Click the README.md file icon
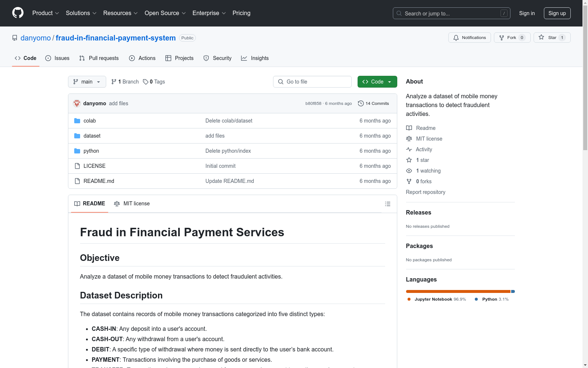The height and width of the screenshot is (368, 588). click(77, 181)
